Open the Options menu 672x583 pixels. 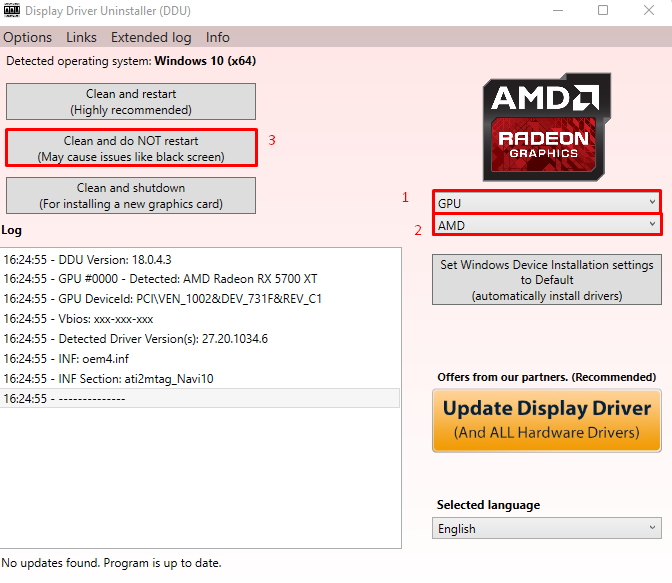coord(28,37)
